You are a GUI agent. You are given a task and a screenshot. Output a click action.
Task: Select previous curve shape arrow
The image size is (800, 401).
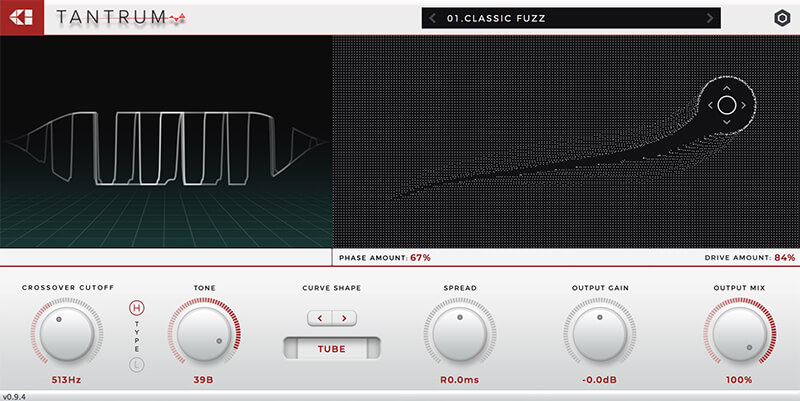point(320,318)
